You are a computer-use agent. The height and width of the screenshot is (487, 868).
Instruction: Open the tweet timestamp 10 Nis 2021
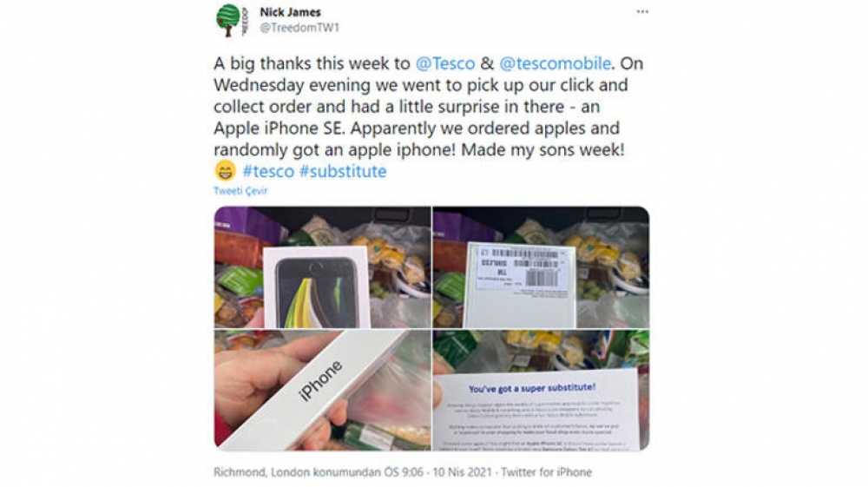click(x=462, y=472)
